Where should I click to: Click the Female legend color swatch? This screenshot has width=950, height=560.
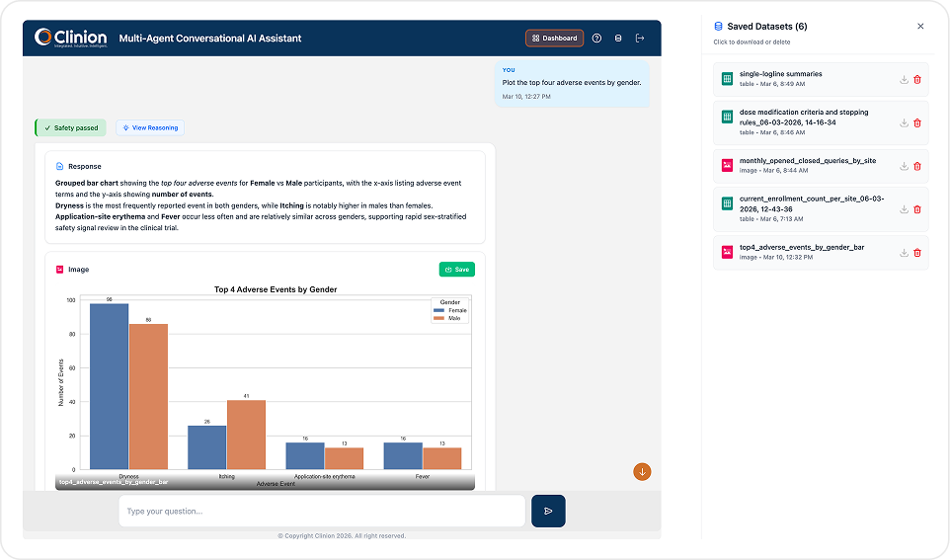[439, 310]
